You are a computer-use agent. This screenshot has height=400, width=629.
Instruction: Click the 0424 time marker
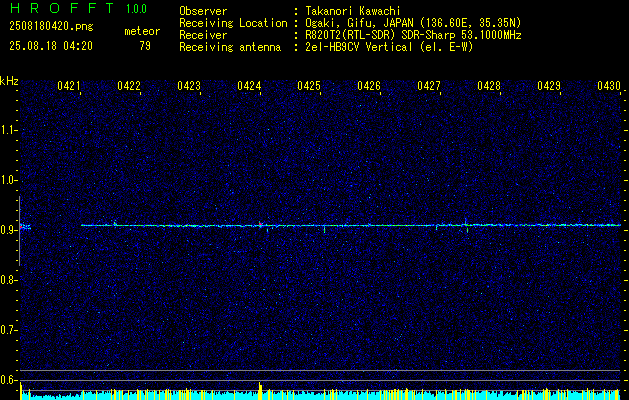(249, 85)
